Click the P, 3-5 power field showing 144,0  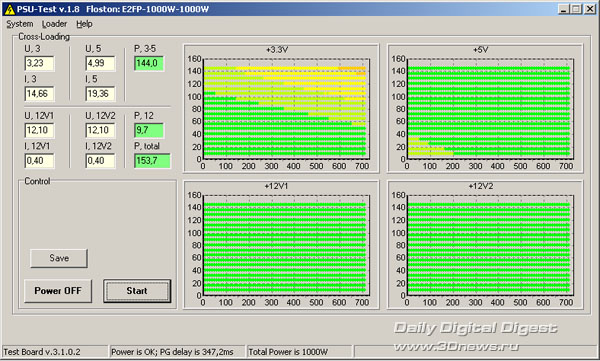[x=149, y=63]
